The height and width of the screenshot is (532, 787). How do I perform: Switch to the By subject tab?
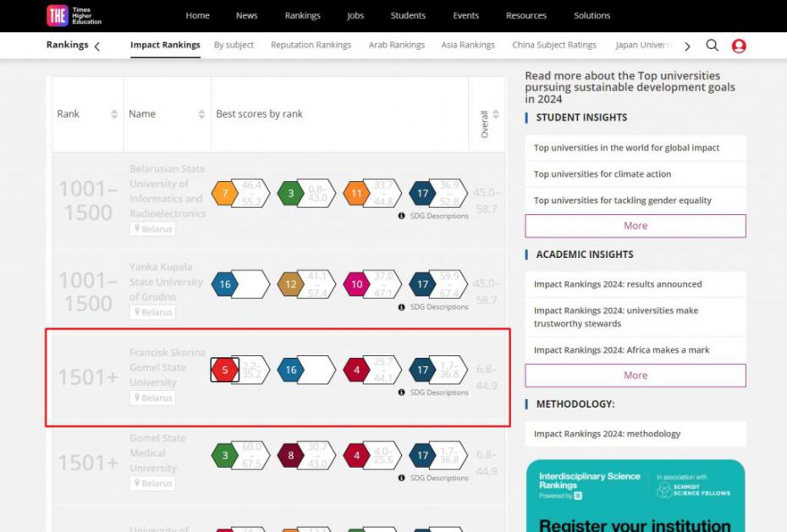[x=234, y=45]
